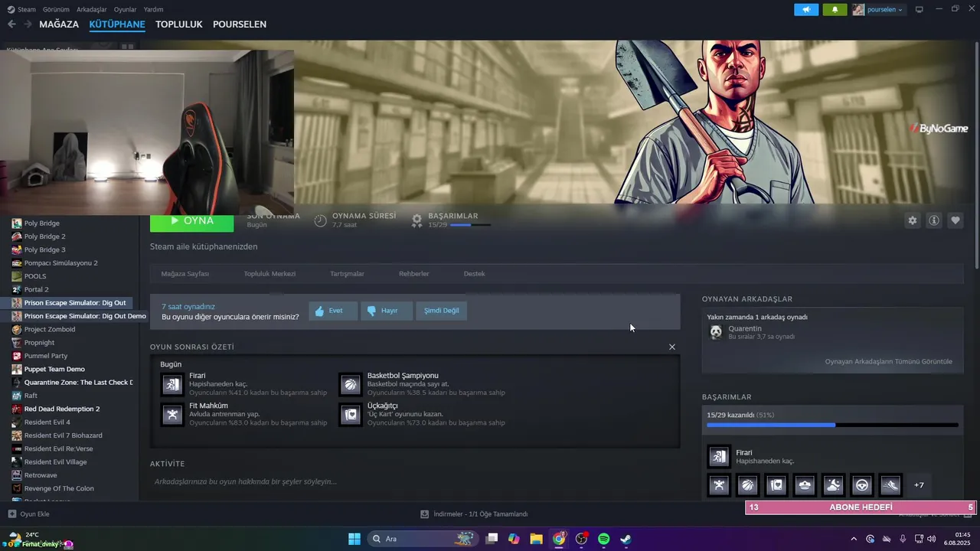The height and width of the screenshot is (551, 980).
Task: Open Topluluk Merkezi link
Action: point(269,274)
